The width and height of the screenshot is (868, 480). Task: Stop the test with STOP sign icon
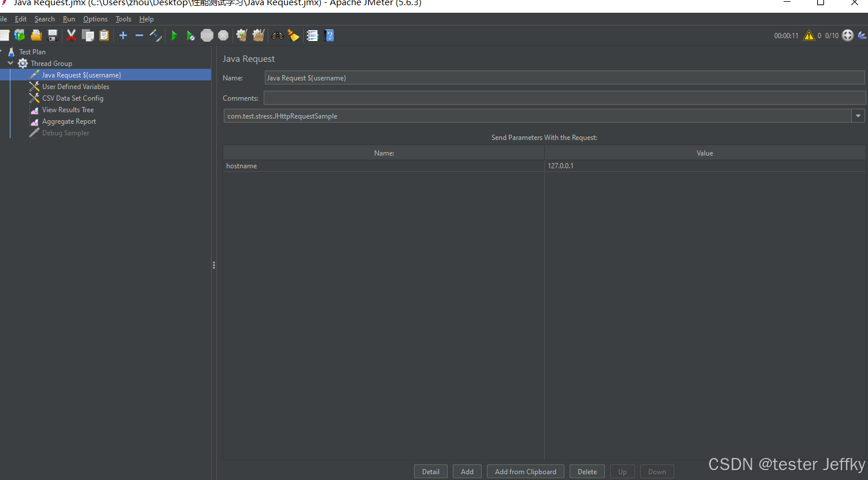pyautogui.click(x=207, y=35)
